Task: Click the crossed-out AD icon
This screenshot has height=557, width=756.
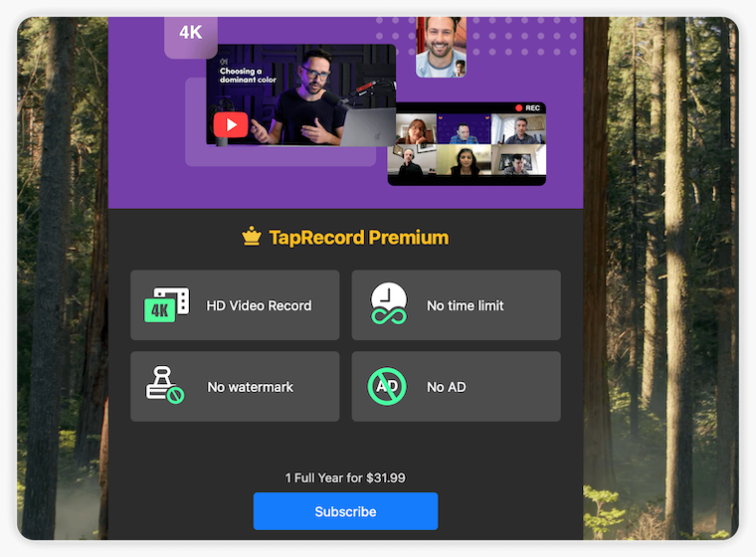Action: click(x=388, y=386)
